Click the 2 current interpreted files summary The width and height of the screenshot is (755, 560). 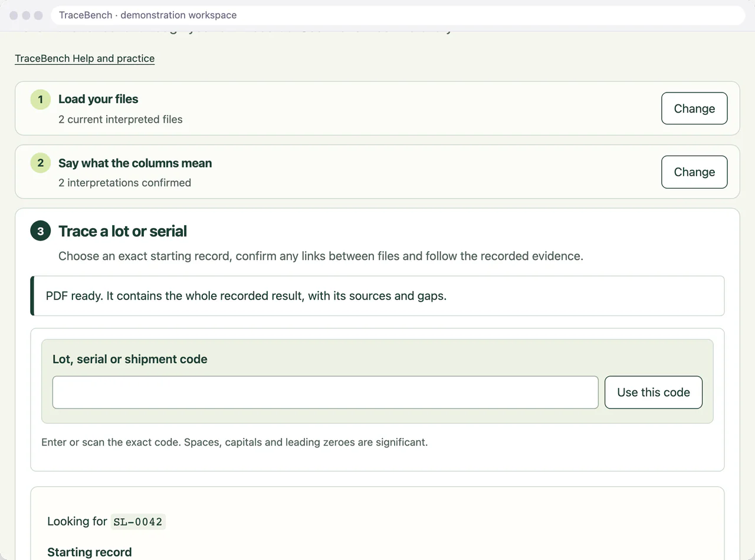tap(120, 119)
